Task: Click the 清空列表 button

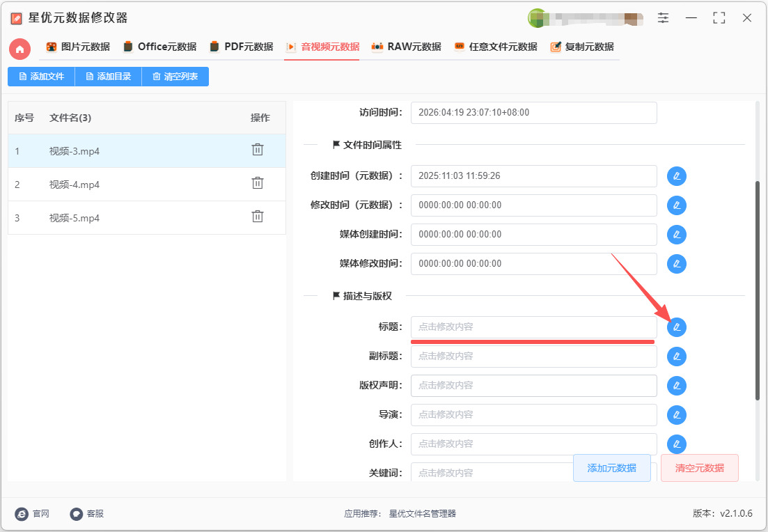Action: (175, 77)
